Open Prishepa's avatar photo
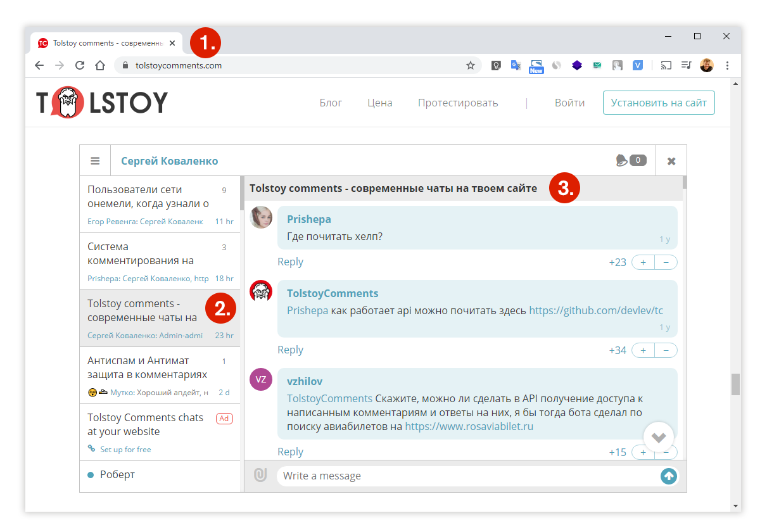The height and width of the screenshot is (532, 767). click(261, 217)
